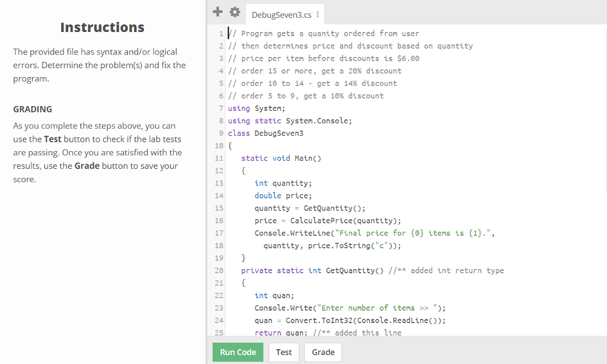Click the Instructions heading
This screenshot has width=607, height=364.
(102, 27)
